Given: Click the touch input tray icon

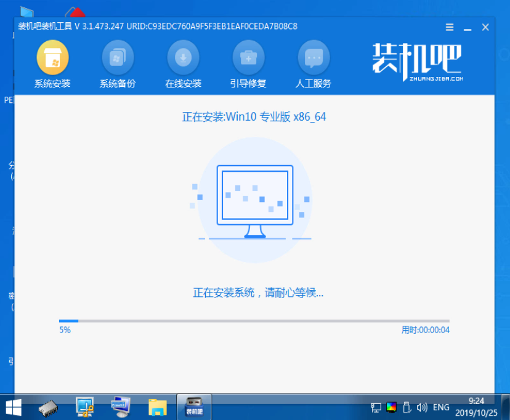Looking at the screenshot, I should coord(407,407).
